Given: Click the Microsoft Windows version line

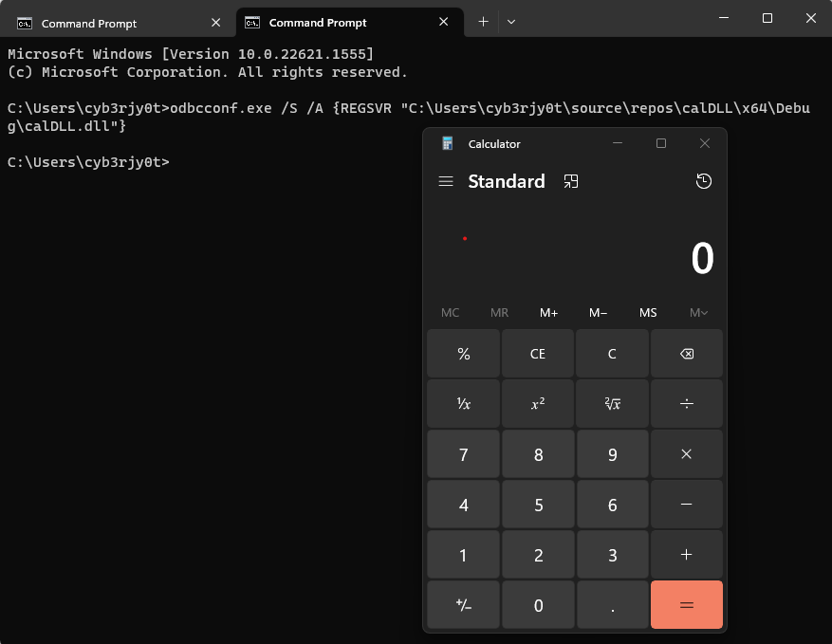Looking at the screenshot, I should (x=191, y=54).
